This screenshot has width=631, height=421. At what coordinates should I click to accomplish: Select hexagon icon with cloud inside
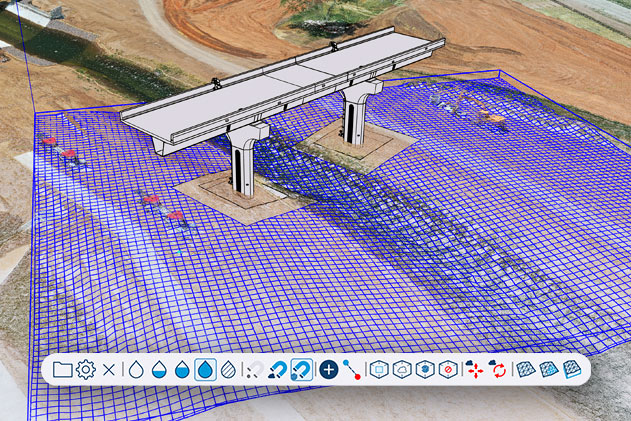click(402, 369)
